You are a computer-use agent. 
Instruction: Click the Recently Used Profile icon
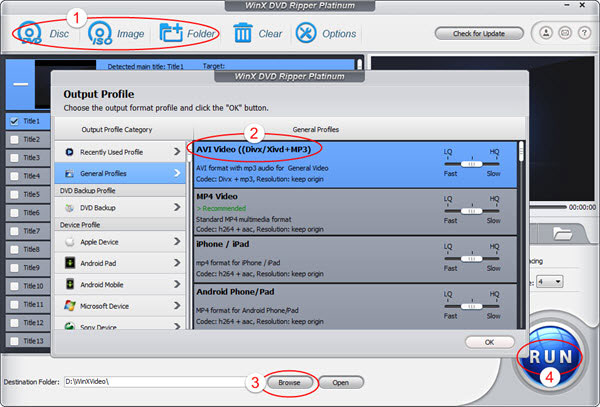click(x=69, y=152)
